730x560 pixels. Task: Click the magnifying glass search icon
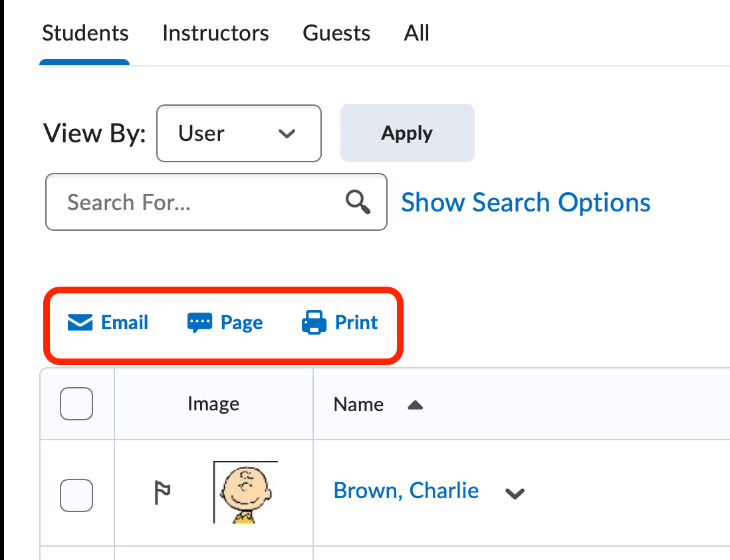tap(359, 202)
